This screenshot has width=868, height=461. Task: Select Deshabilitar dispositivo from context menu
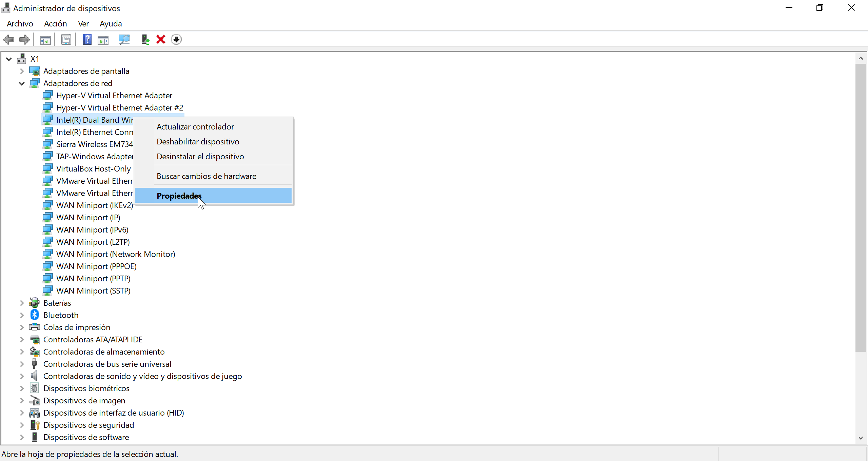198,142
